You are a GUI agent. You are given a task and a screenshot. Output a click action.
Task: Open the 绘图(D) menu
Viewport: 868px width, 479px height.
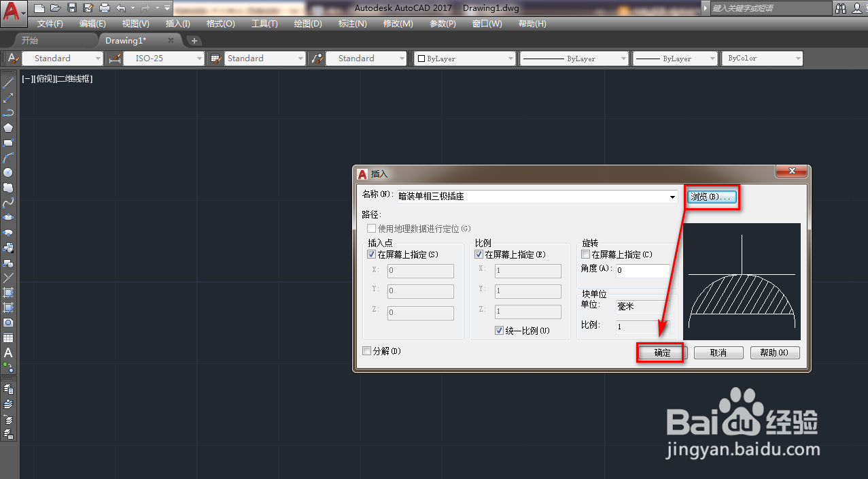click(x=308, y=23)
